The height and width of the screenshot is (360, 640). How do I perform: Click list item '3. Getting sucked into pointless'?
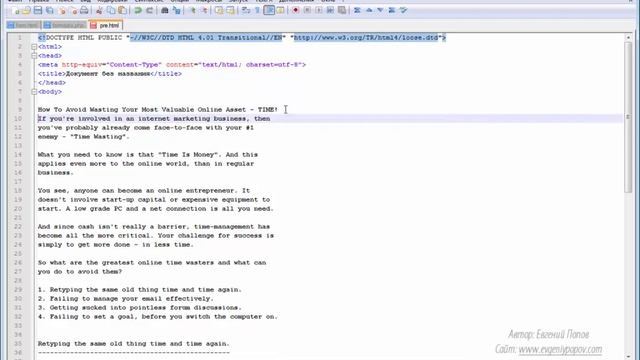pyautogui.click(x=140, y=307)
